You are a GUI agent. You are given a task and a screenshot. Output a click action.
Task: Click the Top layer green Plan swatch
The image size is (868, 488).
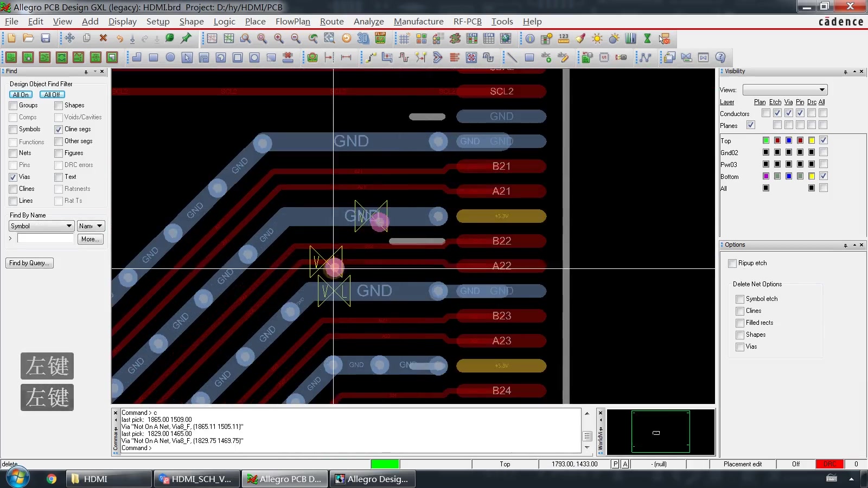point(766,140)
